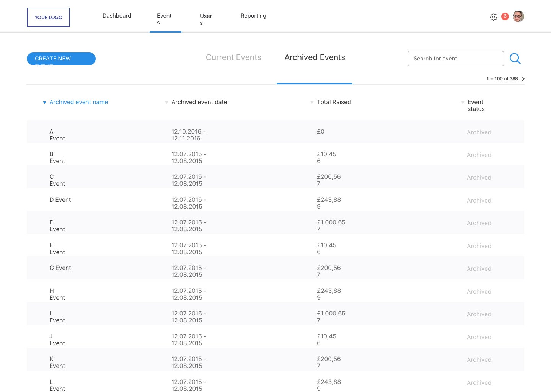The image size is (551, 392).
Task: Open the C Event row
Action: click(x=275, y=177)
